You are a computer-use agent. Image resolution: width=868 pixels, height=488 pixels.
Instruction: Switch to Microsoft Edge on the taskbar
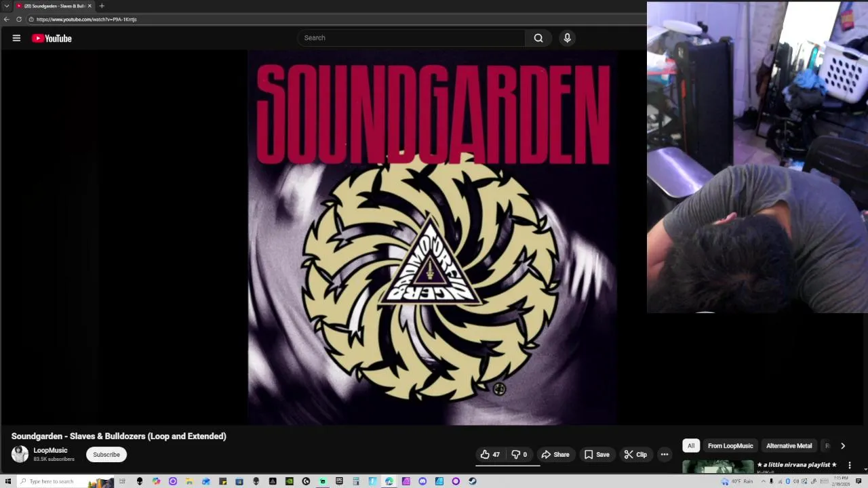coord(389,481)
